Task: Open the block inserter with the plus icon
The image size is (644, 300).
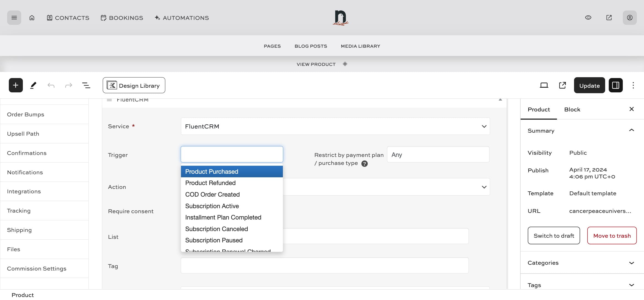Action: tap(15, 85)
